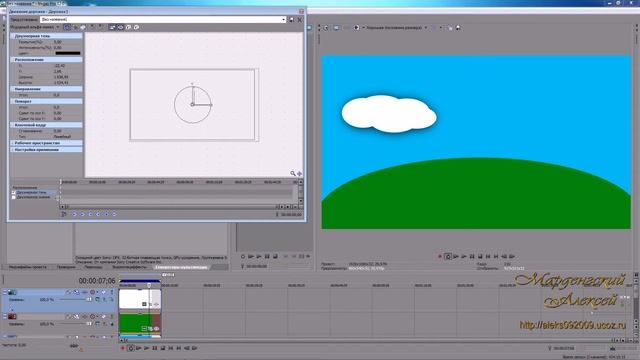Minimize the first video track header
The image size is (640, 360).
pos(5,290)
